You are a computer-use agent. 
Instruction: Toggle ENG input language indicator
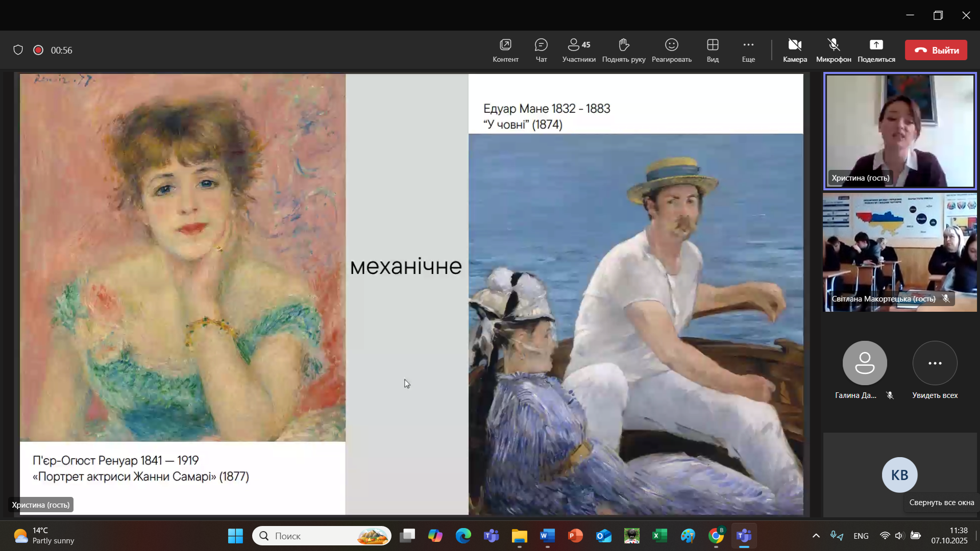[861, 536]
